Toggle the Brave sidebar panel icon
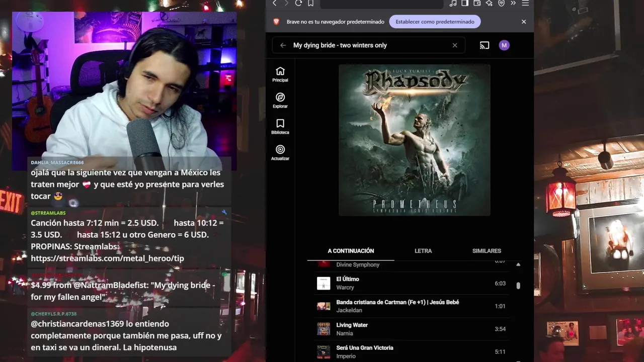This screenshot has width=644, height=362. pyautogui.click(x=465, y=3)
